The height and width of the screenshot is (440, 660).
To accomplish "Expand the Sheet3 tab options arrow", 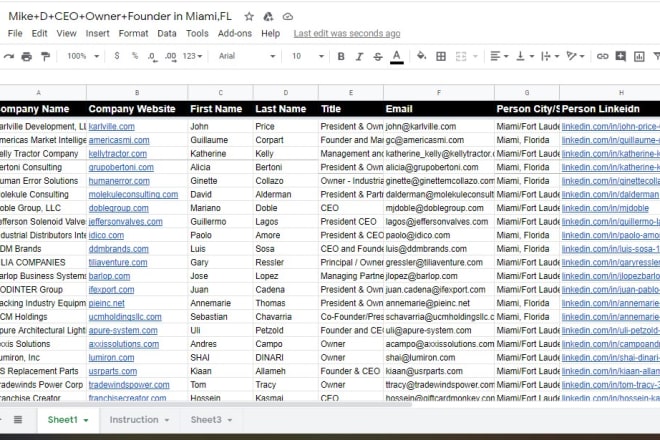I will (230, 420).
